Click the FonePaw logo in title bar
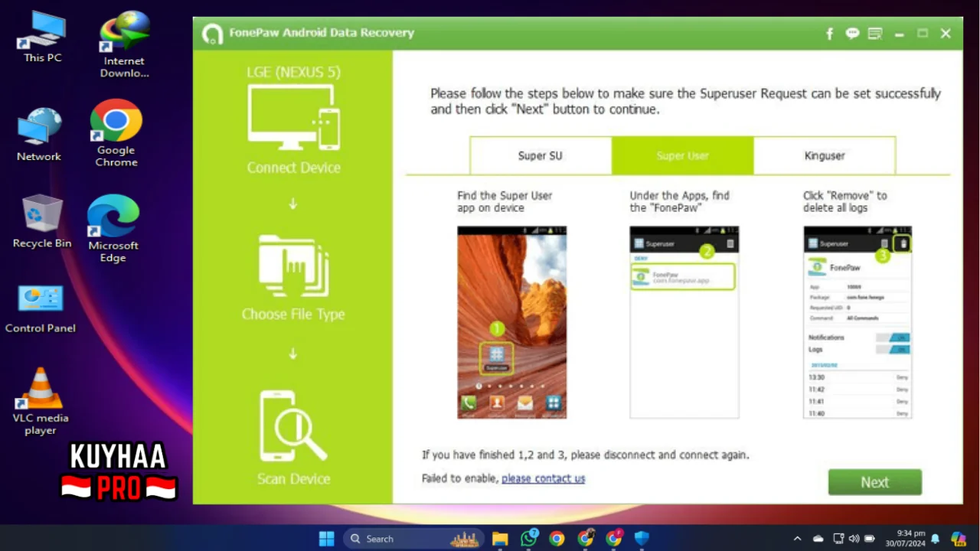Image resolution: width=980 pixels, height=551 pixels. [212, 34]
